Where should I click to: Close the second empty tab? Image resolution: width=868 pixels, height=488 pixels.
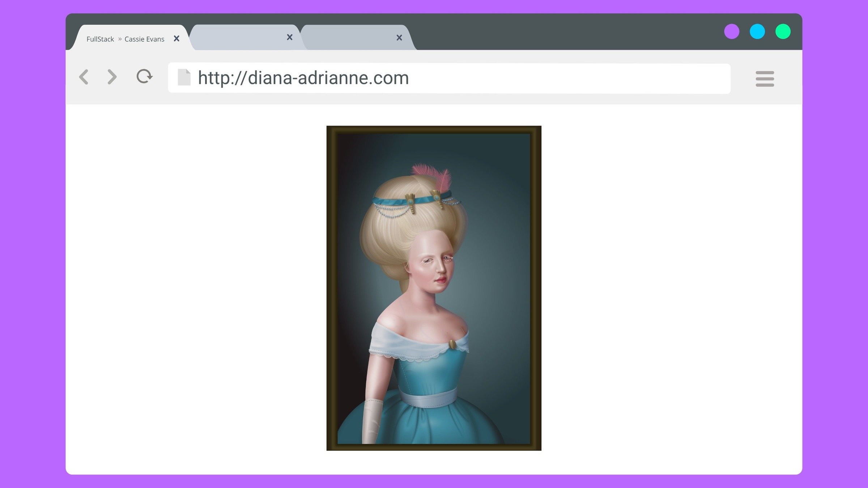click(290, 37)
